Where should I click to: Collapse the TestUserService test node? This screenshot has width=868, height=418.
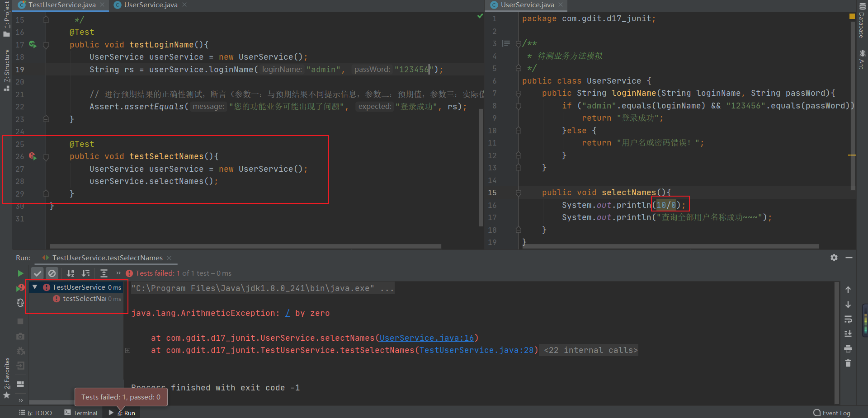coord(35,287)
